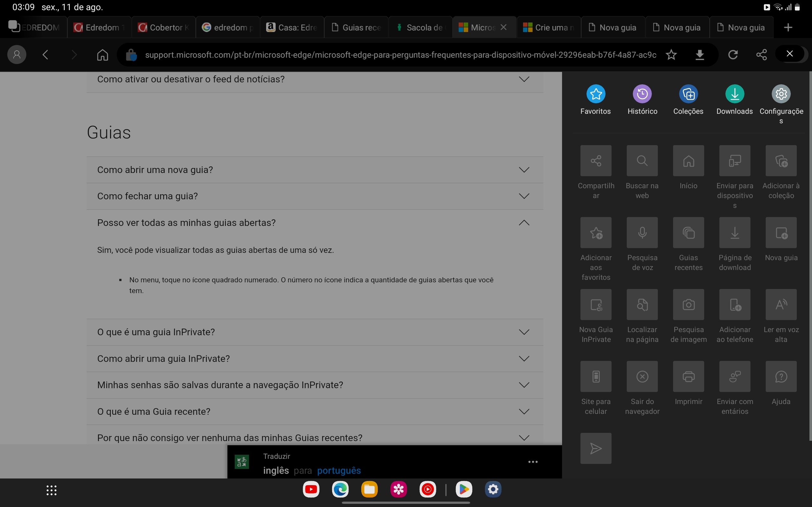Expand 'O que é uma guia InPrivate?'
The width and height of the screenshot is (812, 507).
click(x=524, y=332)
